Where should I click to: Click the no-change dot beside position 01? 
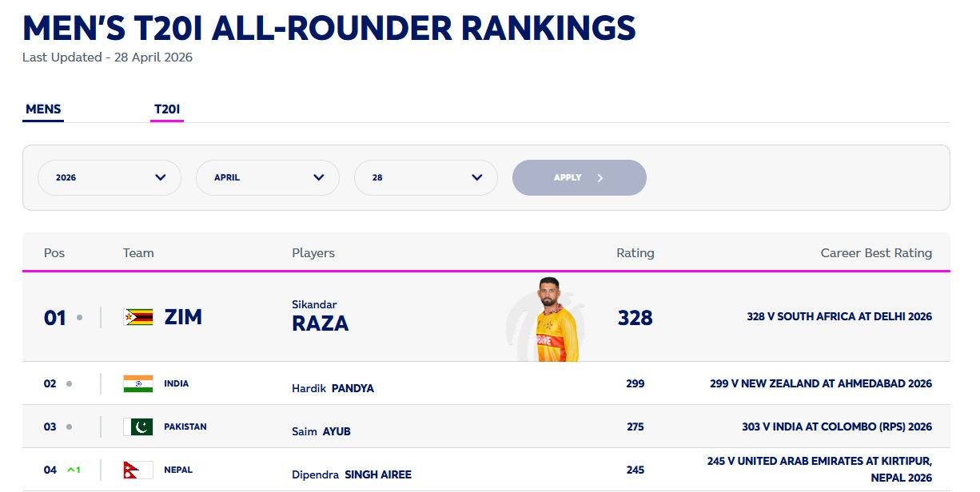click(x=79, y=318)
